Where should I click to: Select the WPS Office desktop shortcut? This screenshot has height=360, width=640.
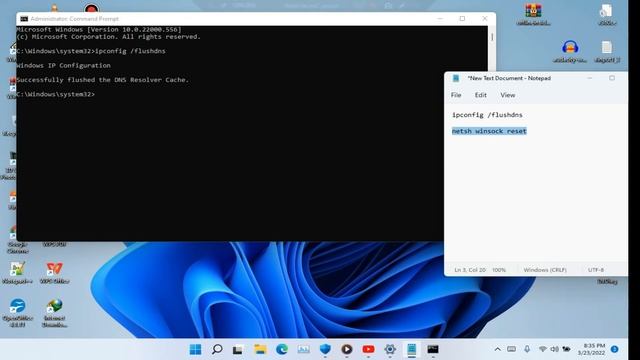(x=54, y=273)
